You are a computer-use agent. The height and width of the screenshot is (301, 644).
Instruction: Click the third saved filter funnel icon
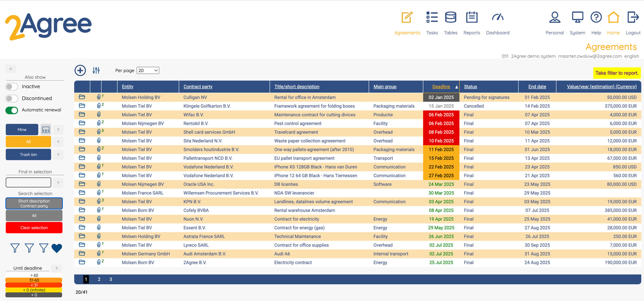tap(43, 248)
